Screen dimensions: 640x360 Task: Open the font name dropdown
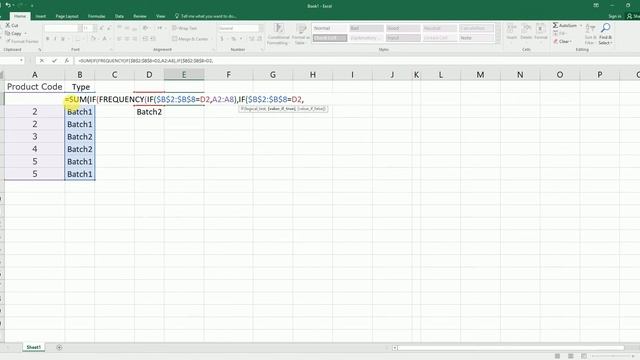pyautogui.click(x=80, y=28)
